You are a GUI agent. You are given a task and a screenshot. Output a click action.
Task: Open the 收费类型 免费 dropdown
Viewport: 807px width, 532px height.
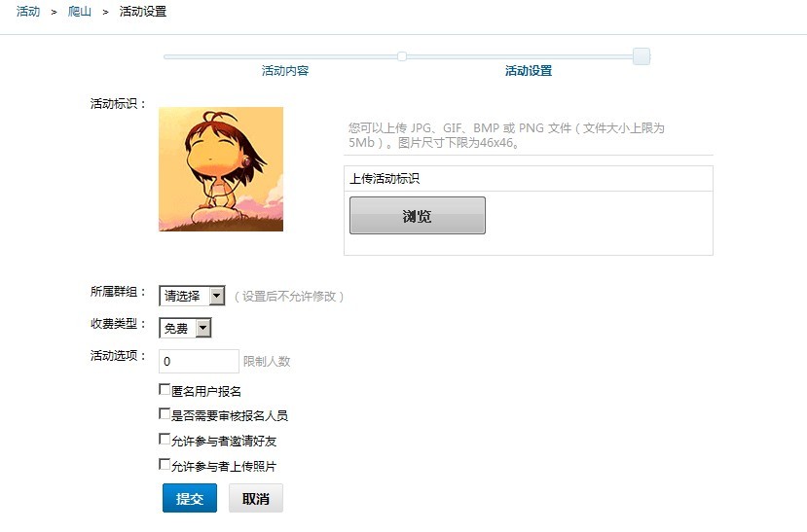[185, 328]
